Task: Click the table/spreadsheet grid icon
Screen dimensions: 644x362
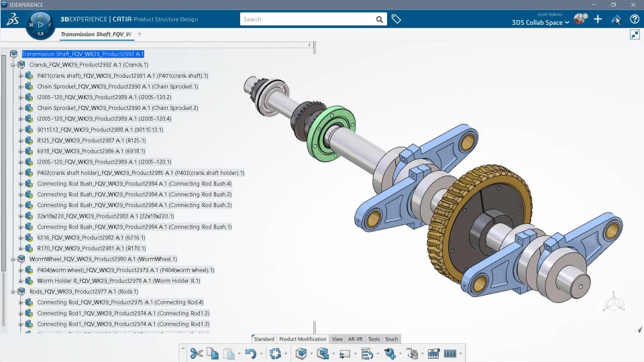Action: (433, 353)
